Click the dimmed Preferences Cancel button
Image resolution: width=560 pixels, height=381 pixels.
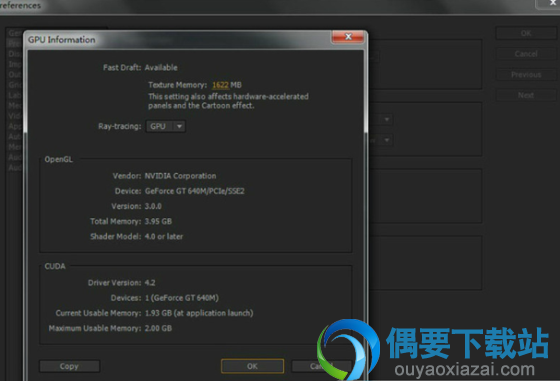click(x=526, y=54)
